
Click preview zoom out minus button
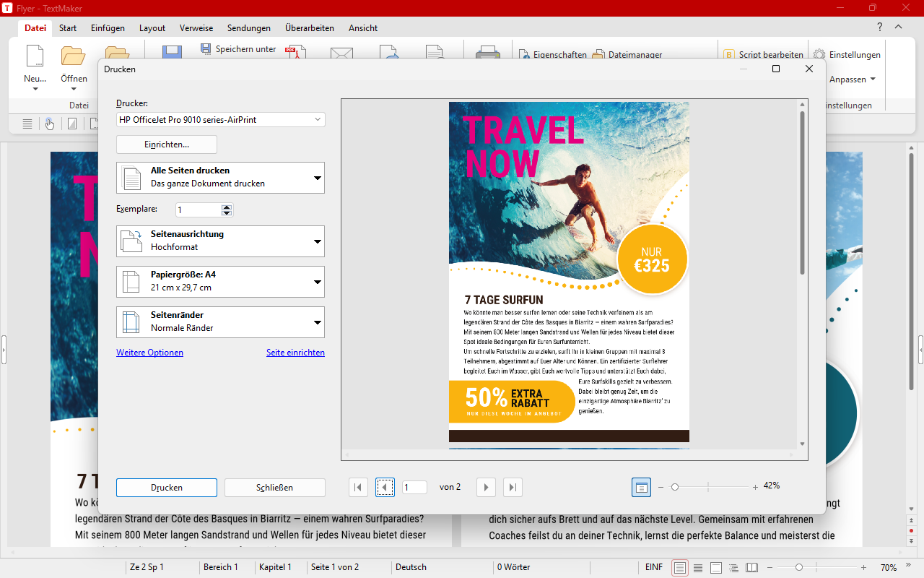661,488
